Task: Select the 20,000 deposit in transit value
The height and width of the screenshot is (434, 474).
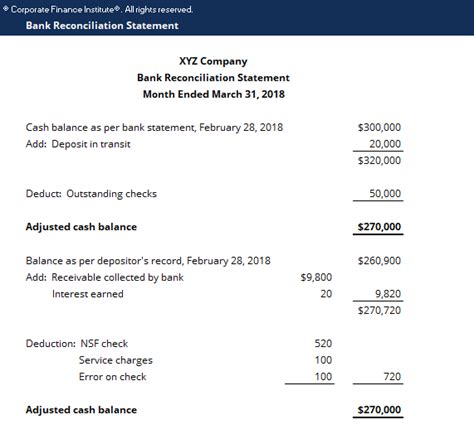Action: [385, 144]
